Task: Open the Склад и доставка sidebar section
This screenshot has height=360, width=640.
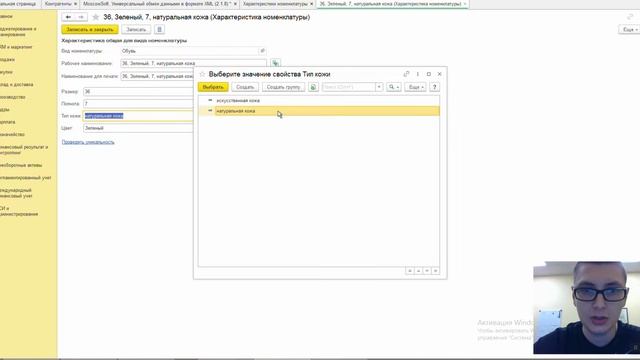Action: [17, 84]
